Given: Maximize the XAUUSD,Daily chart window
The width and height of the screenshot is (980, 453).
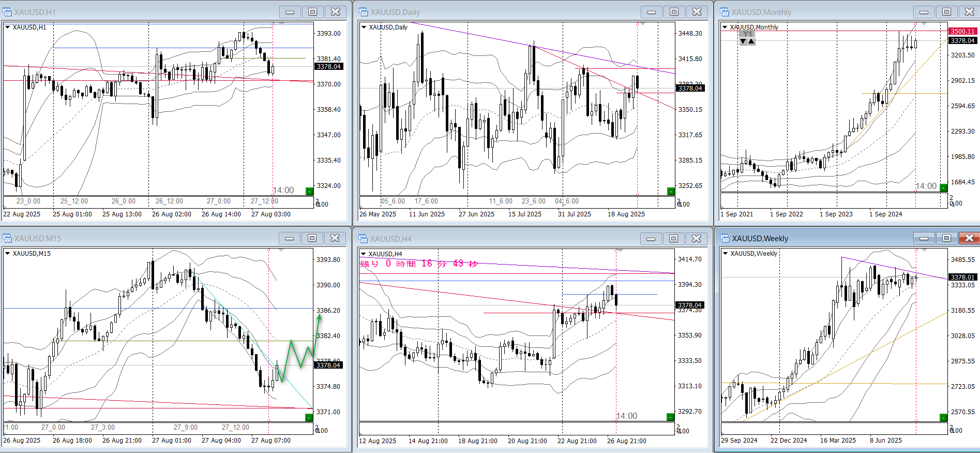Looking at the screenshot, I should click(674, 12).
